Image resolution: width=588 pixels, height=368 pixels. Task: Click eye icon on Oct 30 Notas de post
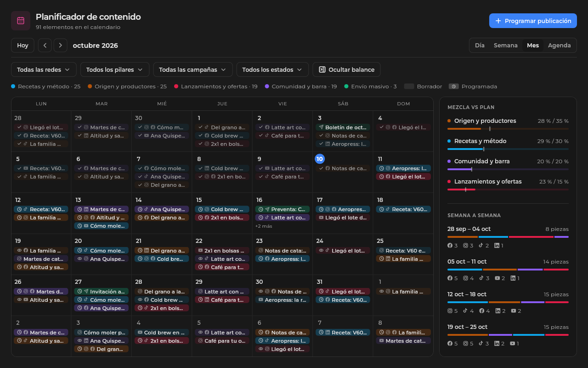point(260,292)
